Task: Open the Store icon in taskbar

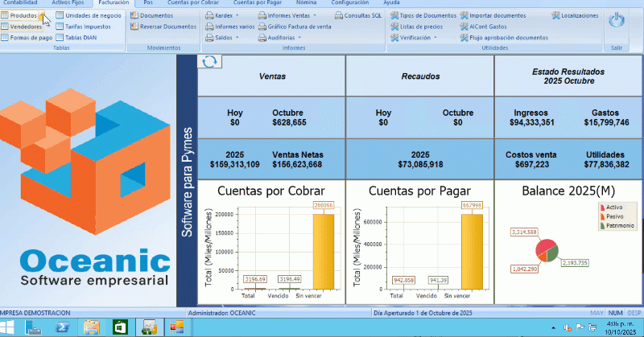Action: coord(120,327)
